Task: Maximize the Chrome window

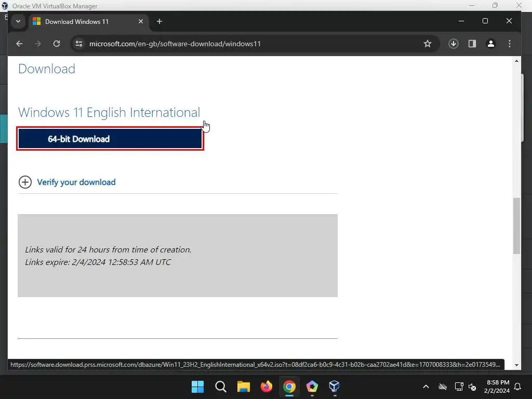Action: tap(485, 21)
